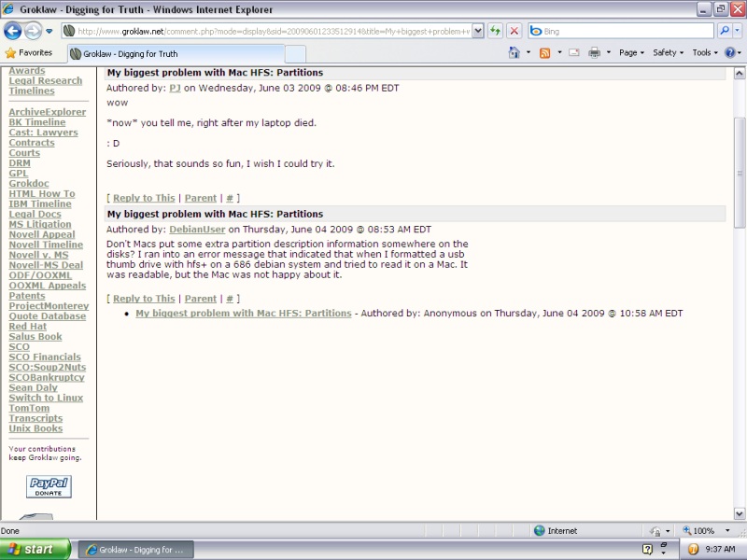Screen dimensions: 747x560
Task: Open the ArchiveExplorer sidebar link
Action: tap(48, 112)
